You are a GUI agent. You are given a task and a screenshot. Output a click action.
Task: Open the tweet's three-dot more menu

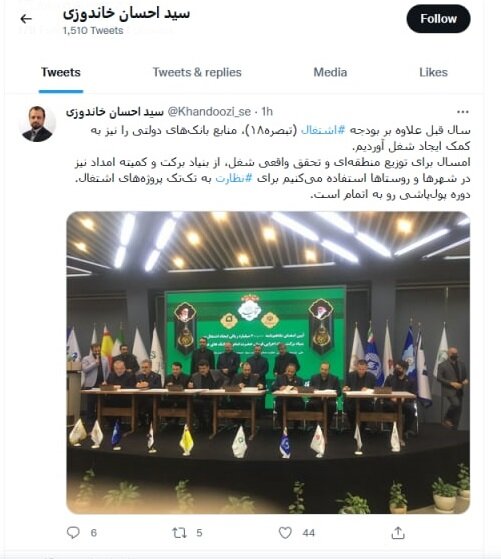click(462, 112)
